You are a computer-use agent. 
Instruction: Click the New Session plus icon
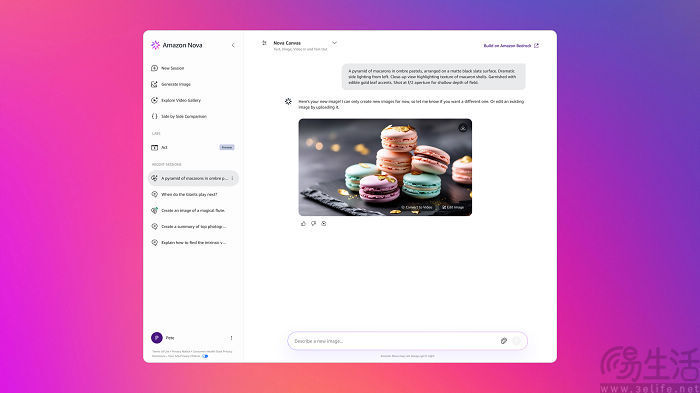tap(154, 68)
